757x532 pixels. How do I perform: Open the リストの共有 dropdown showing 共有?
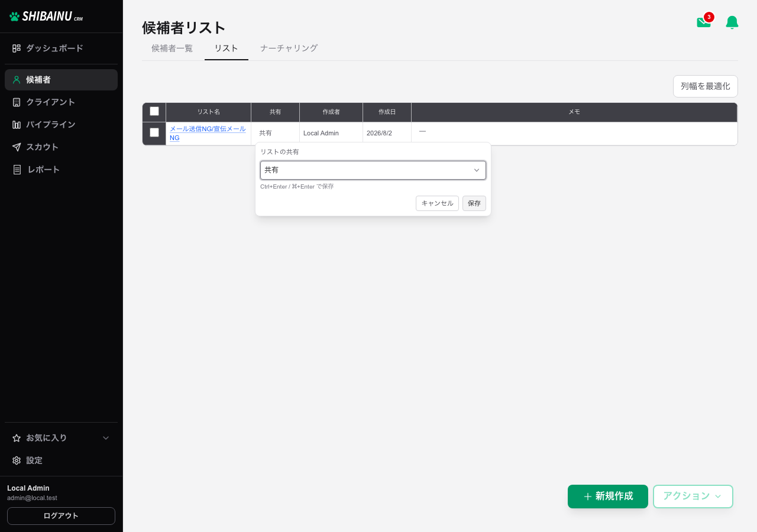point(373,170)
